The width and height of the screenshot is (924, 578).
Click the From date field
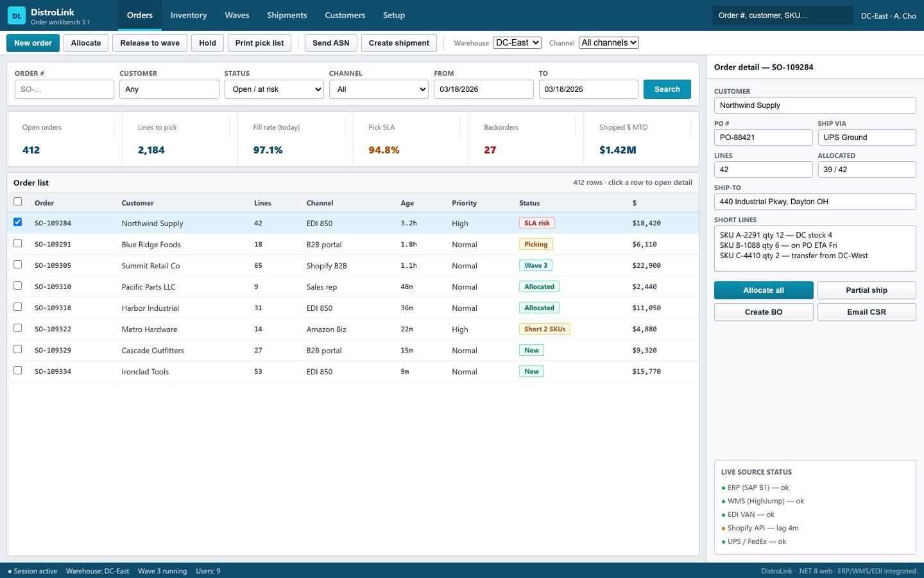click(x=484, y=89)
